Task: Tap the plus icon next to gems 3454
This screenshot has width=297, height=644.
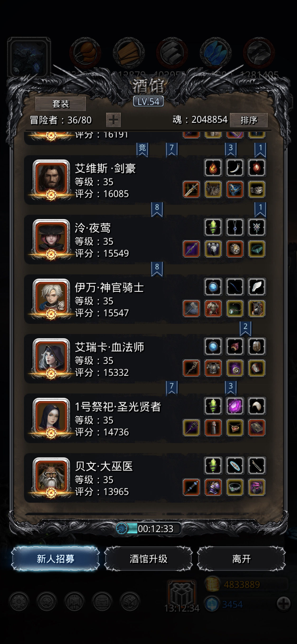Action: click(284, 604)
